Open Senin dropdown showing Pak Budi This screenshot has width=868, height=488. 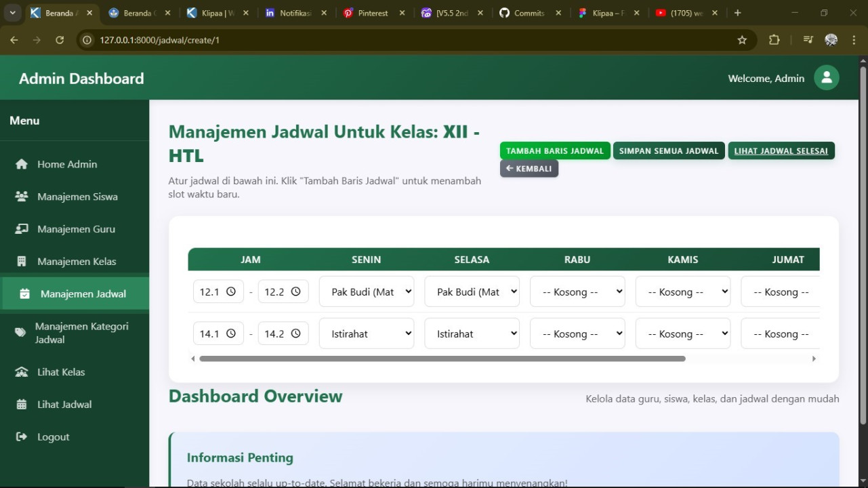click(366, 291)
